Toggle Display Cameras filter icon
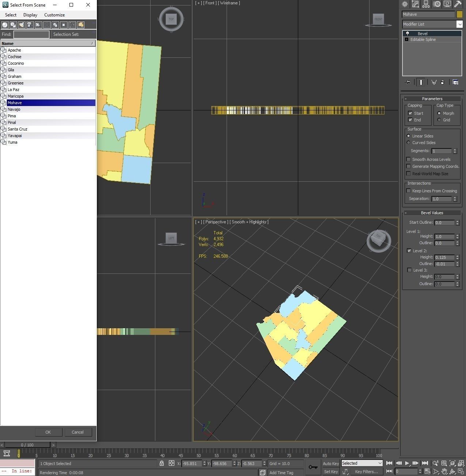Viewport: 466px width, 476px height. (30, 25)
